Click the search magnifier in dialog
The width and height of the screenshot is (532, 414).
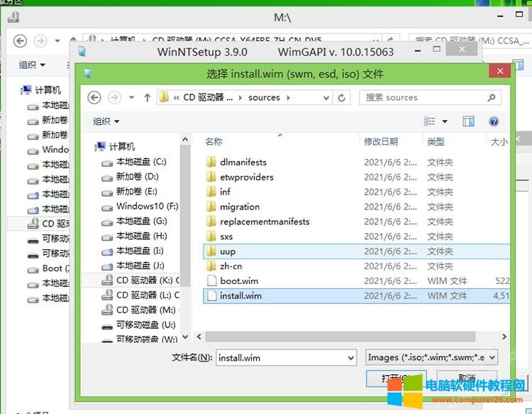tap(492, 98)
